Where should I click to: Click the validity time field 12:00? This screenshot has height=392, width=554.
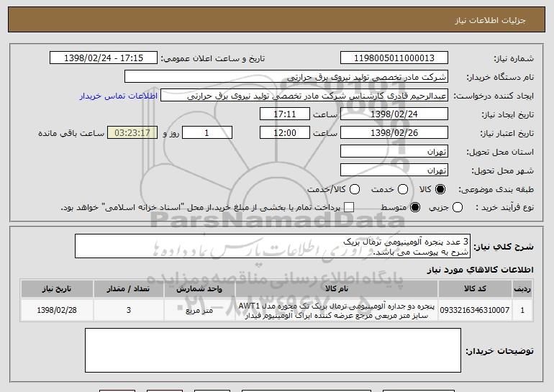pyautogui.click(x=285, y=133)
